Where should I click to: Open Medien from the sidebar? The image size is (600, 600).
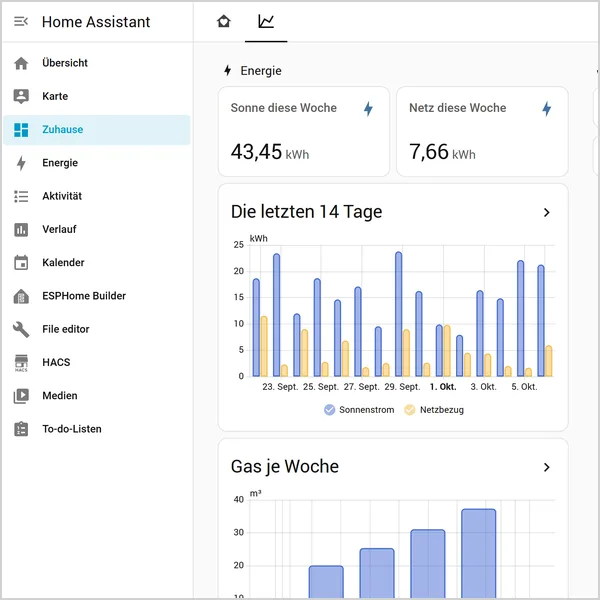point(96,396)
